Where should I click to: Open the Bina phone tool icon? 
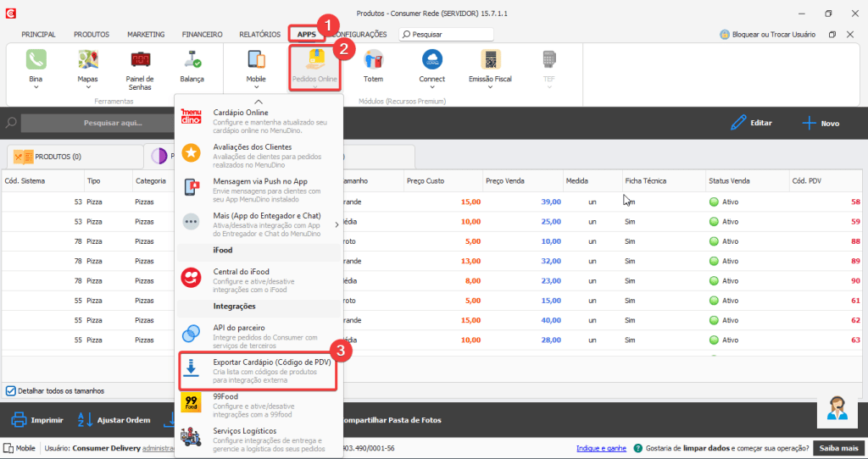pyautogui.click(x=36, y=60)
